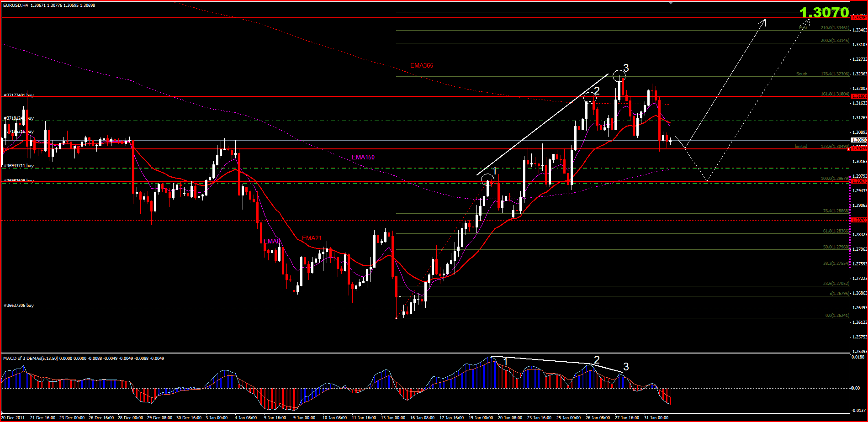
Task: Click Fibonacci level 50.0(1.27960) label
Action: (836, 247)
